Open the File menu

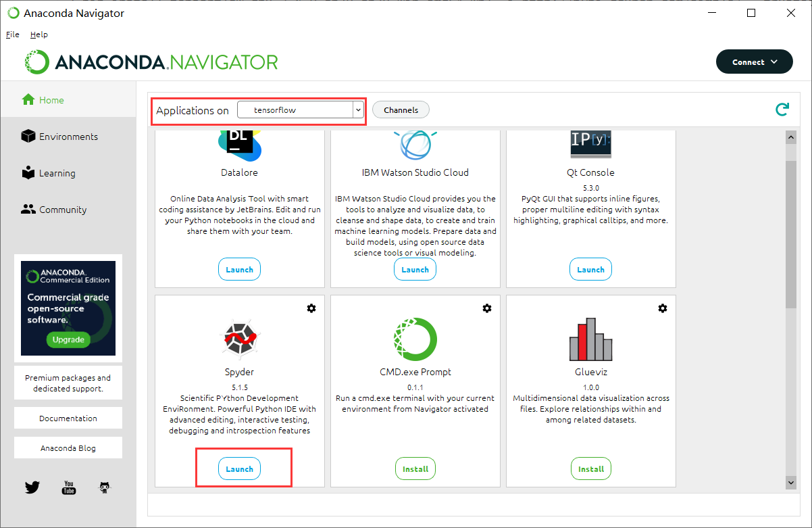pyautogui.click(x=13, y=34)
